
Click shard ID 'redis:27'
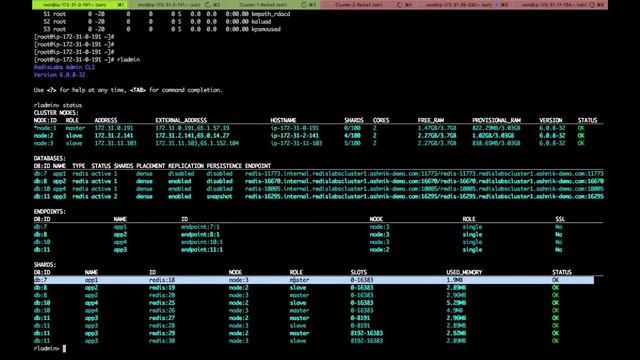pyautogui.click(x=162, y=318)
